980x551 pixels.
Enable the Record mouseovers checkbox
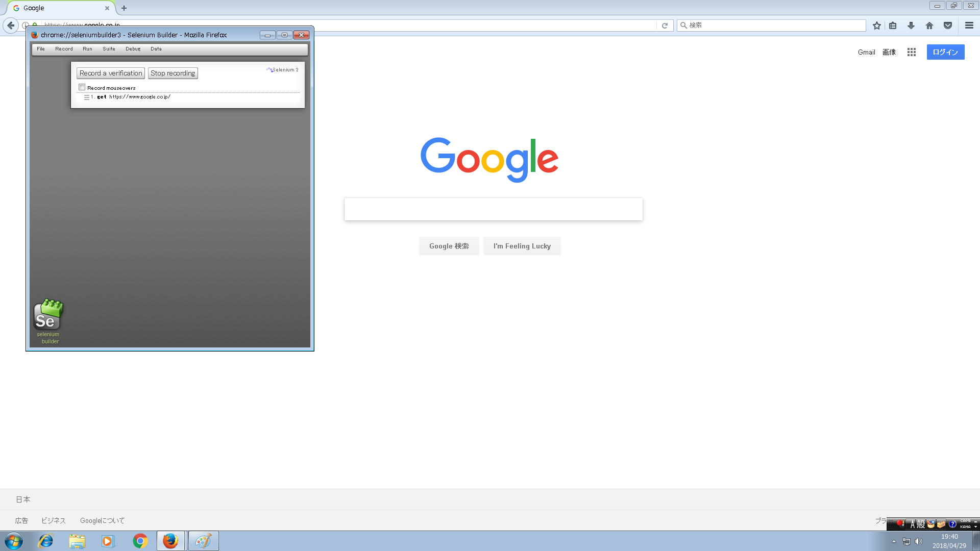(82, 87)
